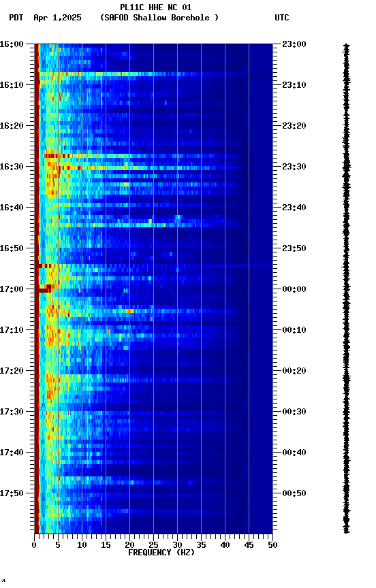Click the 17:20 PDT time label
The height and width of the screenshot is (588, 376).
tap(12, 371)
